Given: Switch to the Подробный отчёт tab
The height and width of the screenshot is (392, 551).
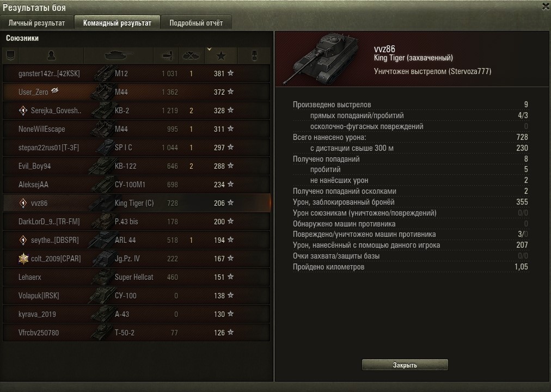Looking at the screenshot, I should click(196, 23).
